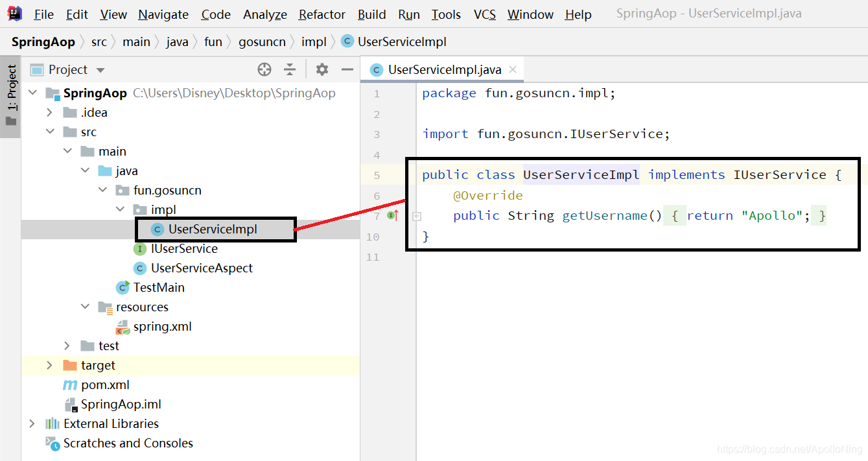
Task: Open the Tools menu
Action: pyautogui.click(x=446, y=14)
